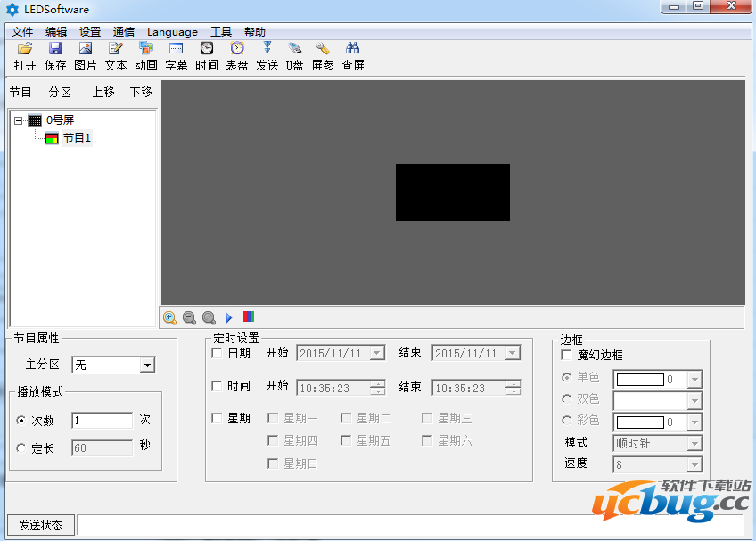This screenshot has width=756, height=541.
Task: Click the zoom-in magnifier under the preview
Action: coord(169,317)
